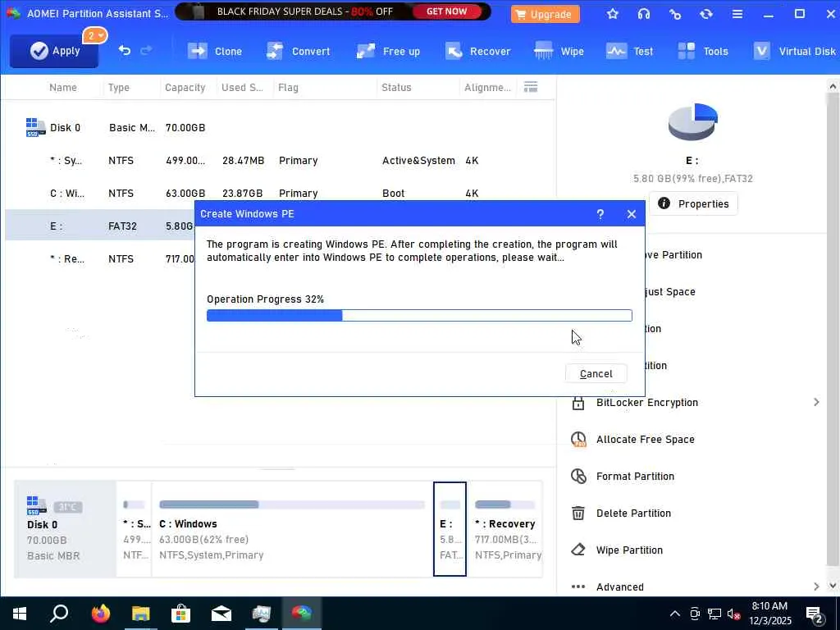Select system reserved block in disk map
840x630 pixels.
[134, 529]
